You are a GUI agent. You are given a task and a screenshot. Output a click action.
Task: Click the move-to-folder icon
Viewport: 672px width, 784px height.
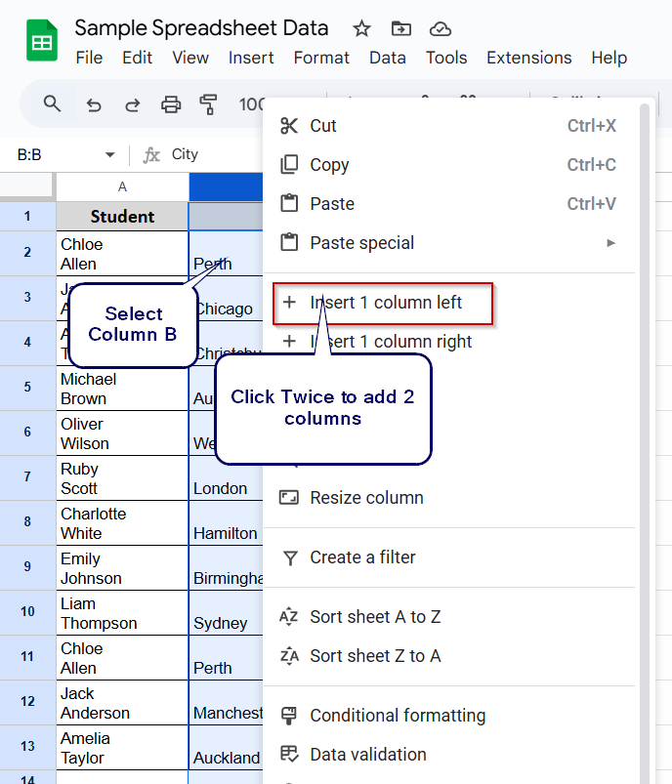(x=400, y=29)
